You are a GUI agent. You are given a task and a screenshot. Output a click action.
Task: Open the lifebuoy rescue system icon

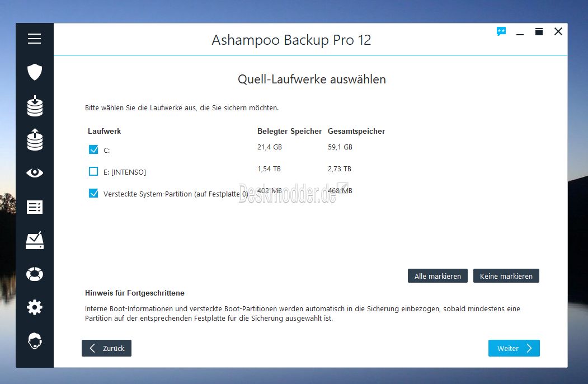pos(35,274)
